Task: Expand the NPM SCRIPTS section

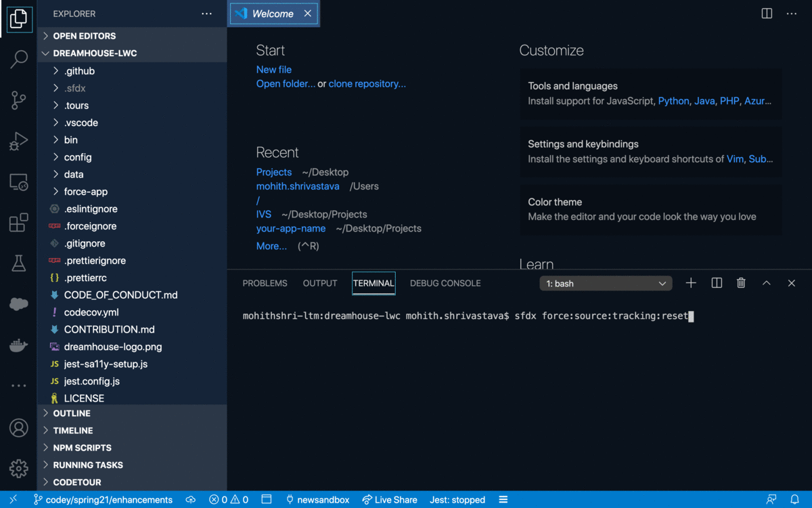Action: (x=132, y=448)
